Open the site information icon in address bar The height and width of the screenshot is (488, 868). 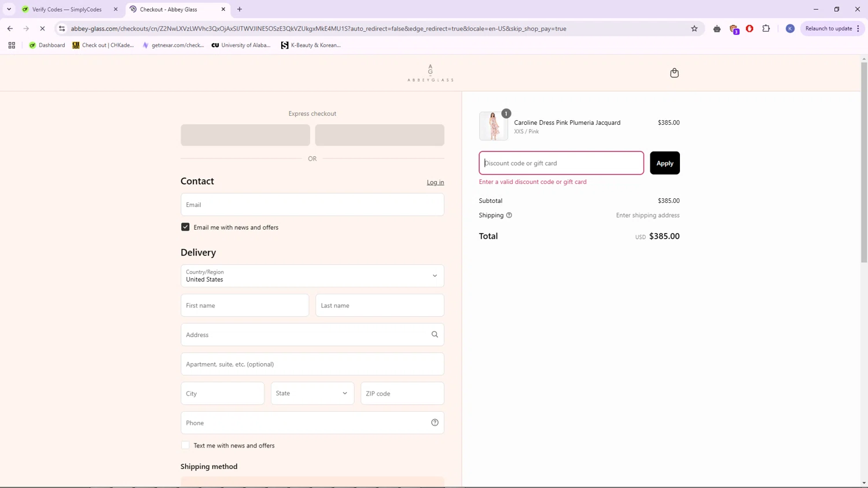point(62,28)
